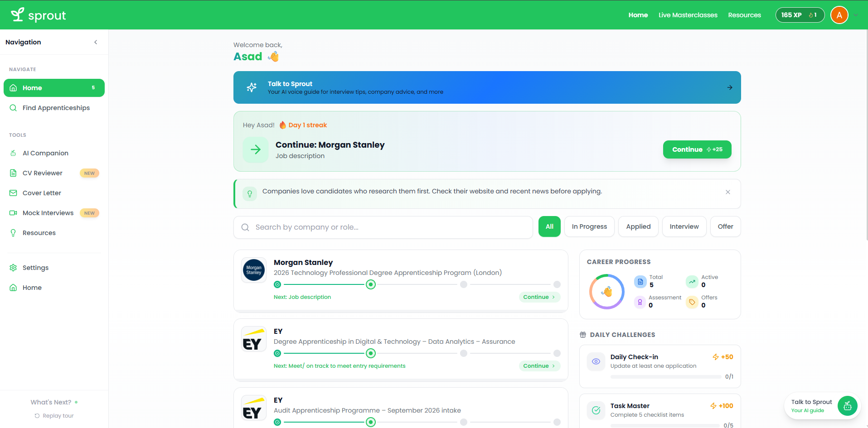868x428 pixels.
Task: Filter applications by Interview
Action: pos(684,226)
